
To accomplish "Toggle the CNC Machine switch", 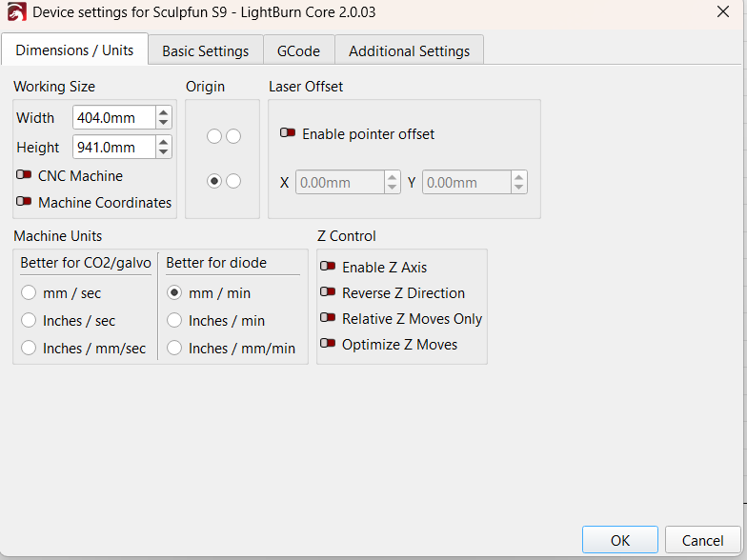I will (x=24, y=175).
